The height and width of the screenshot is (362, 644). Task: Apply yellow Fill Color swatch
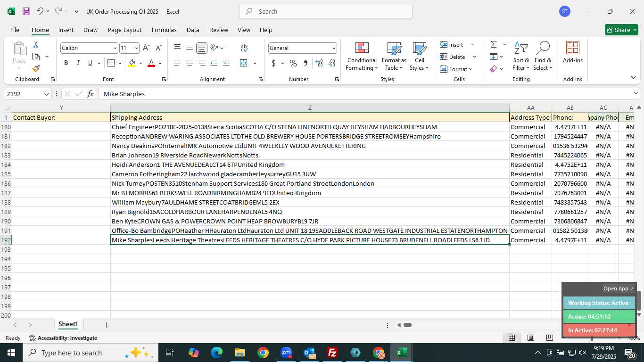click(132, 63)
